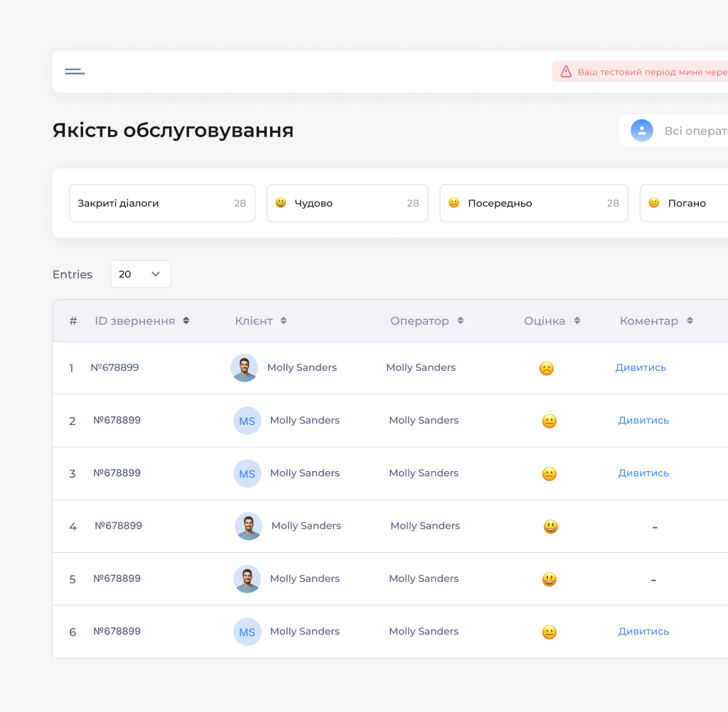Open the operators filter dropdown

pos(674,131)
